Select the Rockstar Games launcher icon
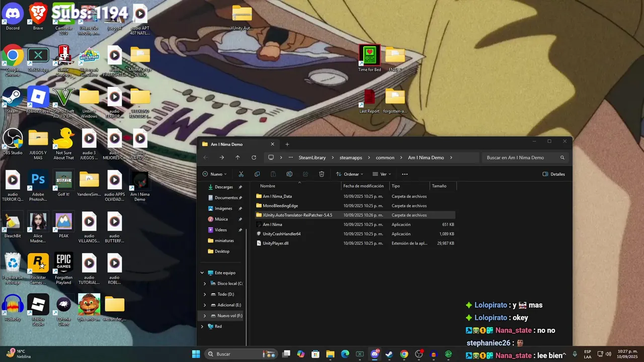 click(38, 269)
